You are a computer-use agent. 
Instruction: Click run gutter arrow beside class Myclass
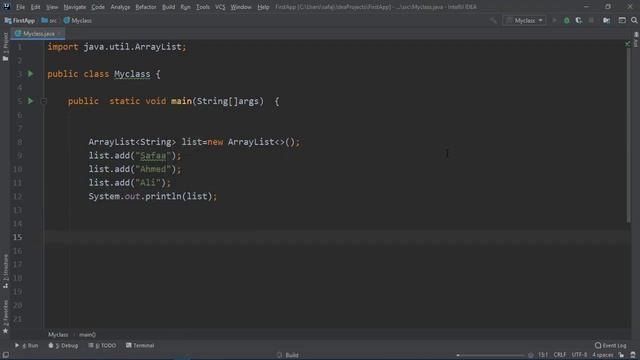point(31,74)
